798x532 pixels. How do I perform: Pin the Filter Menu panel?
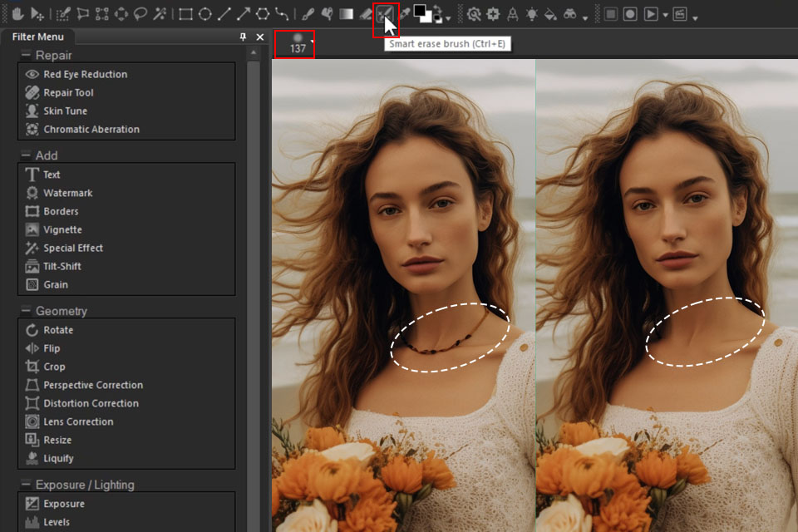[243, 37]
